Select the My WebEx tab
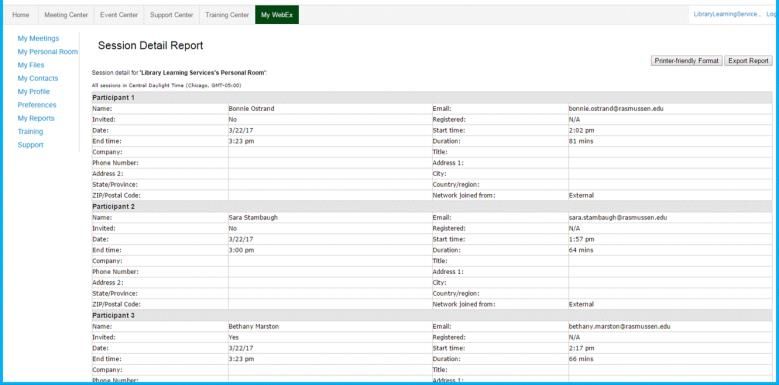The height and width of the screenshot is (385, 779). [277, 15]
